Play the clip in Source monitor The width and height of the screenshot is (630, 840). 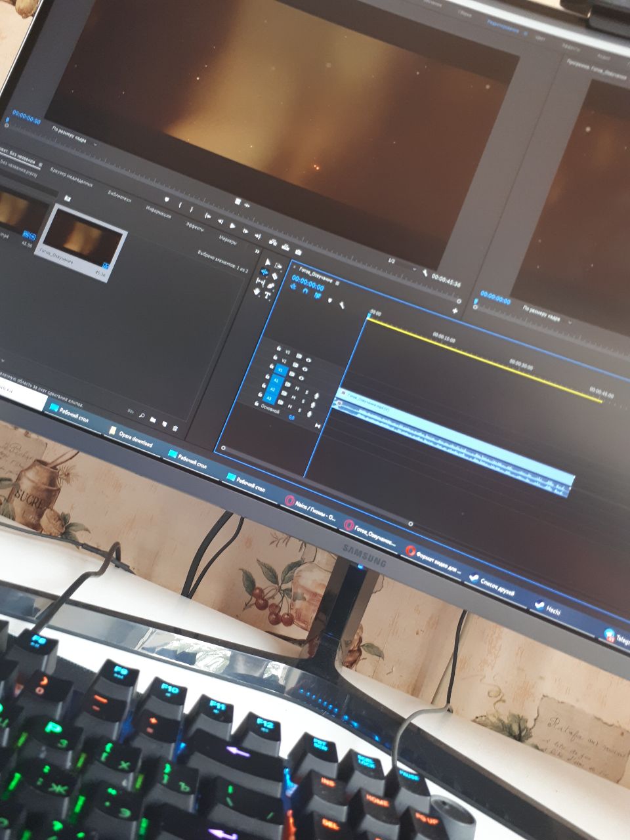(x=232, y=225)
